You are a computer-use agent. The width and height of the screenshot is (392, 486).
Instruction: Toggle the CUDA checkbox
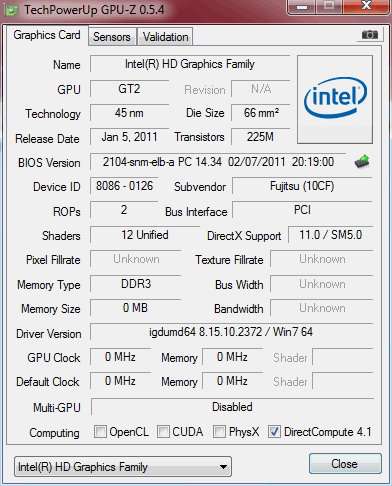click(x=163, y=432)
